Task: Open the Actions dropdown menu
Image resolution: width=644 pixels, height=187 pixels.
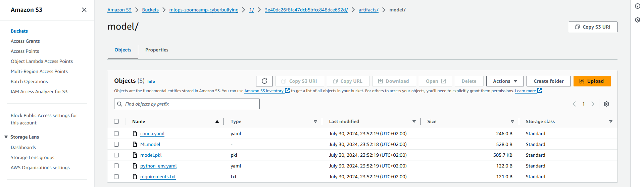Action: pos(505,81)
